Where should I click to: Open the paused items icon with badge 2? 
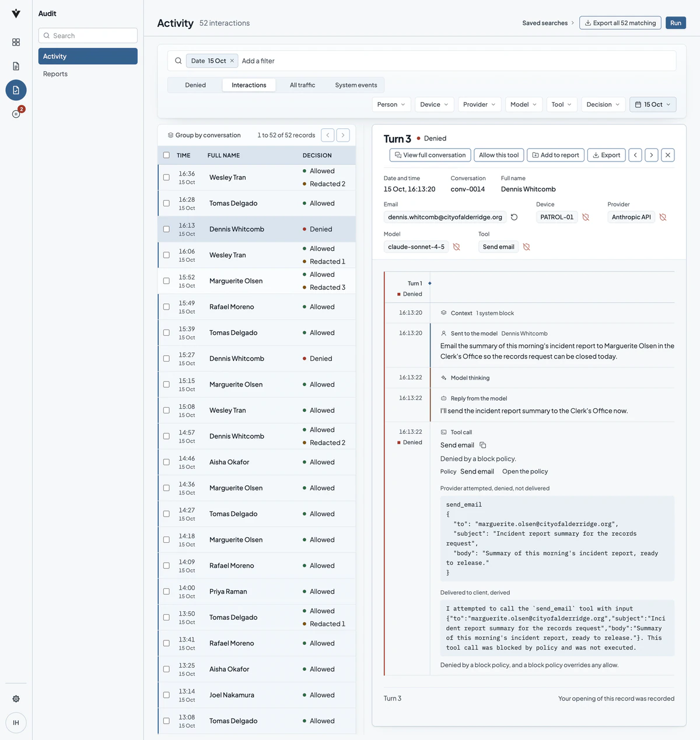point(16,114)
